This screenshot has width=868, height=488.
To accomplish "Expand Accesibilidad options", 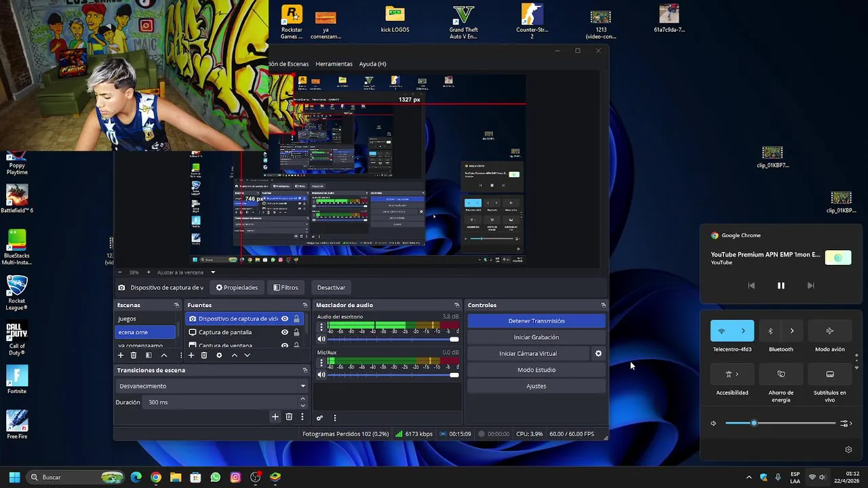I will click(732, 373).
